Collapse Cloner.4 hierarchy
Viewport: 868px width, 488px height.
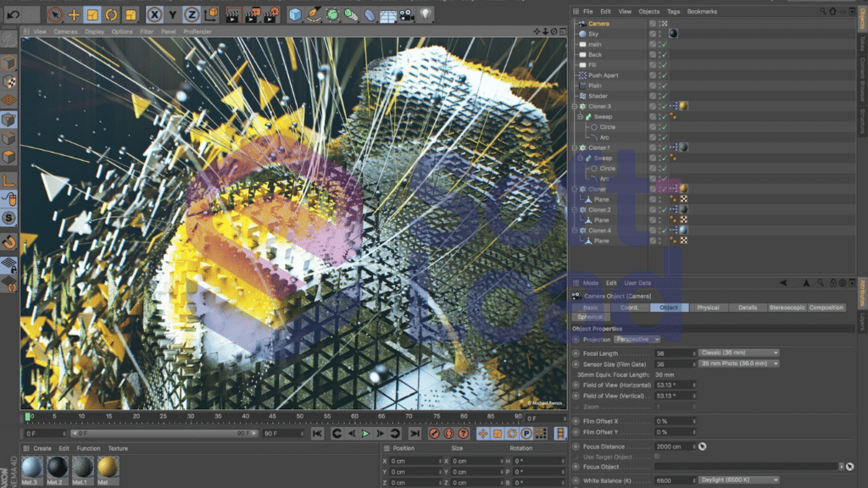point(575,230)
